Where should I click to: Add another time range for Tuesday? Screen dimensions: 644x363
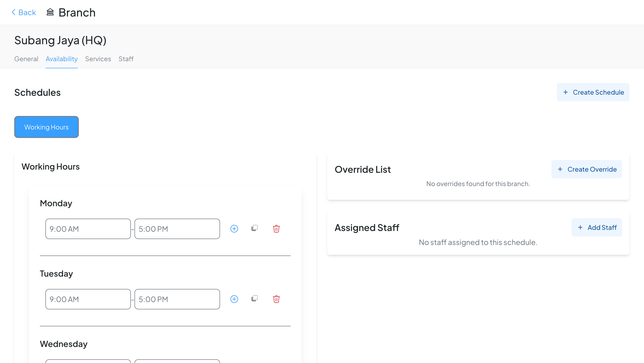tap(234, 299)
